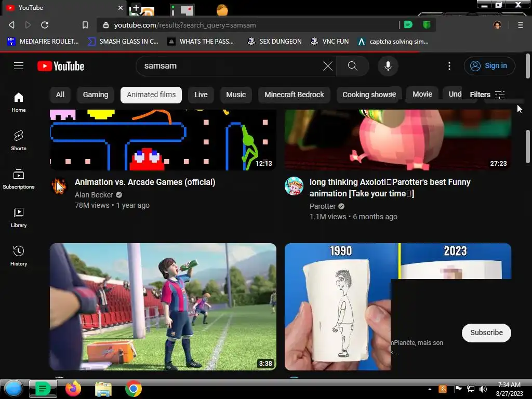
Task: Go to Home in the sidebar
Action: [x=19, y=102]
